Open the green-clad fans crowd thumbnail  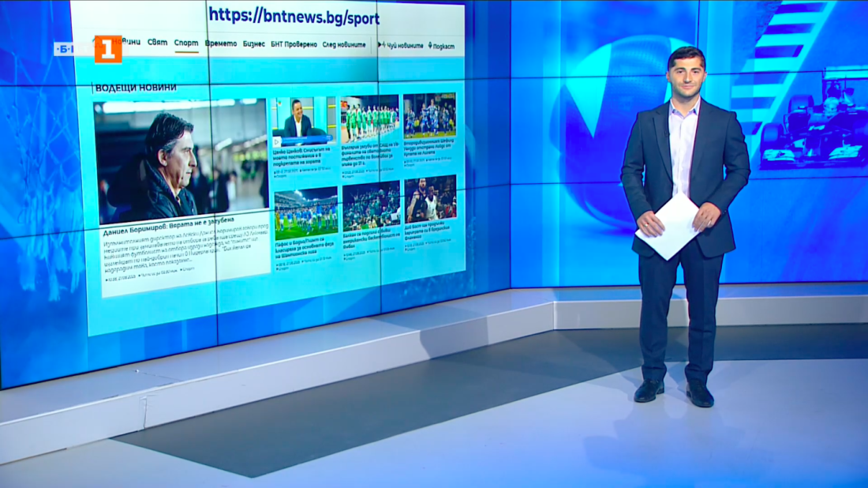(x=371, y=205)
